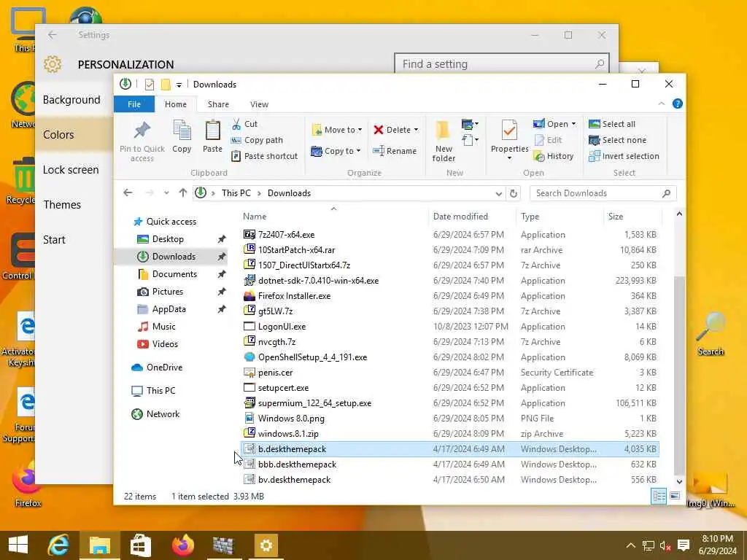Sort by Size column header
747x560 pixels.
[632, 216]
